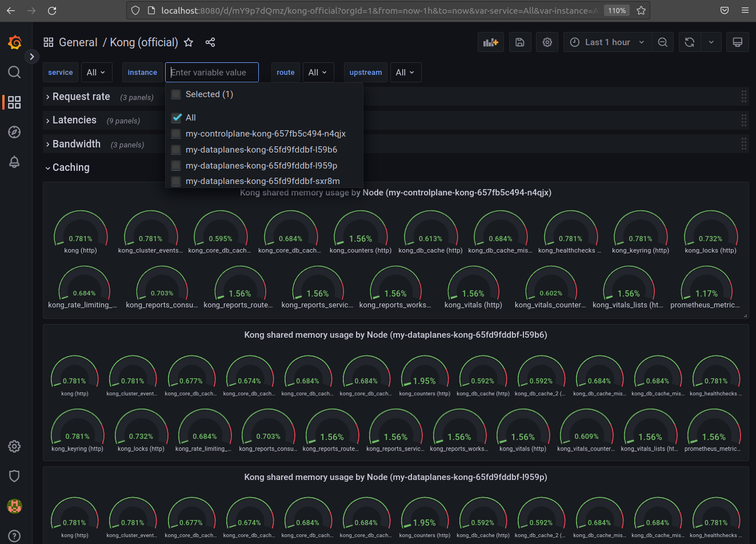The image size is (756, 544).
Task: Share the dashboard via the share icon
Action: [x=210, y=42]
